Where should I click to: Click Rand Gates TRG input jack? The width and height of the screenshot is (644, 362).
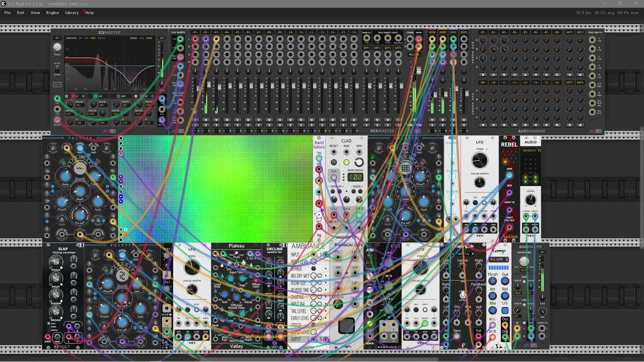319,158
